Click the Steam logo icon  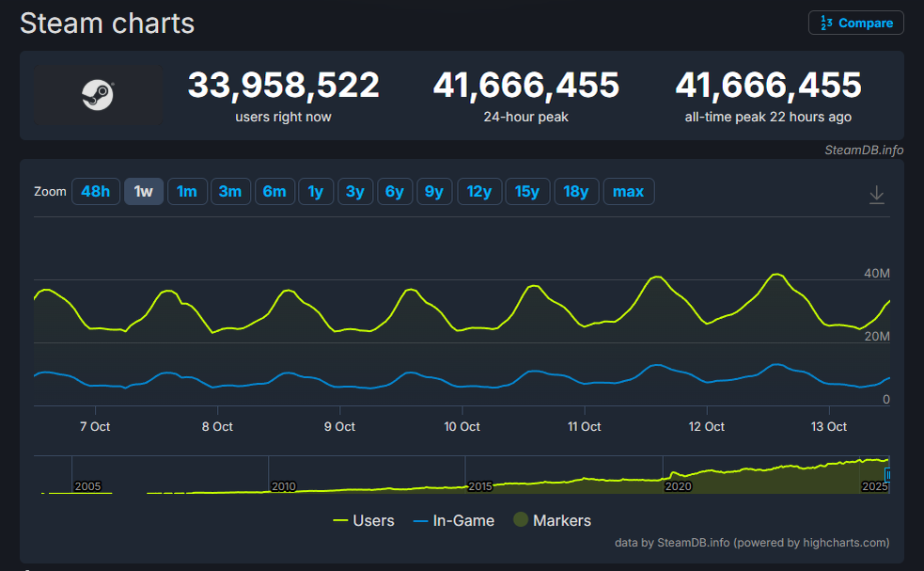tap(97, 95)
